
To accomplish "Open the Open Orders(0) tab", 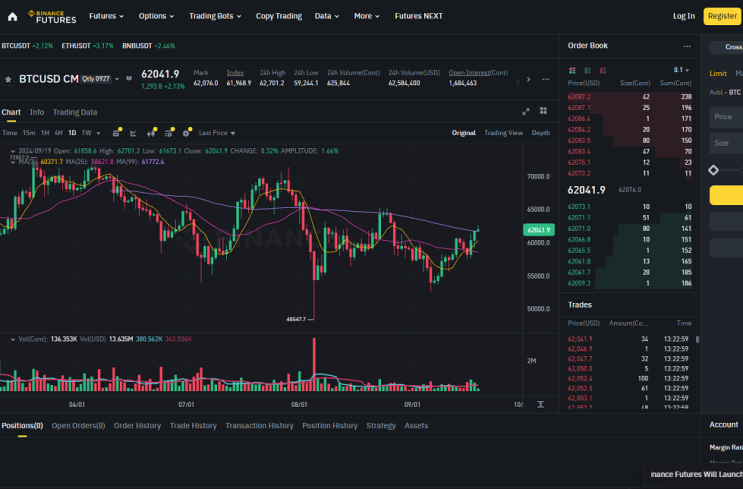I will (x=78, y=426).
